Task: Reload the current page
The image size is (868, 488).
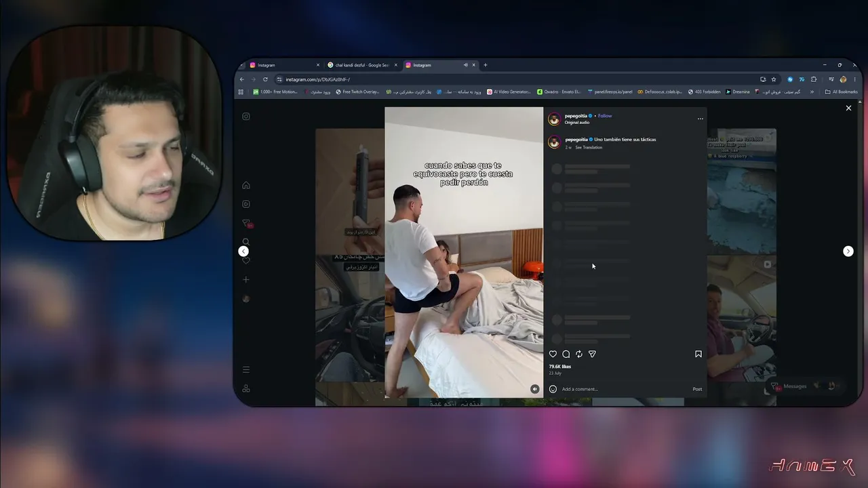Action: (266, 79)
